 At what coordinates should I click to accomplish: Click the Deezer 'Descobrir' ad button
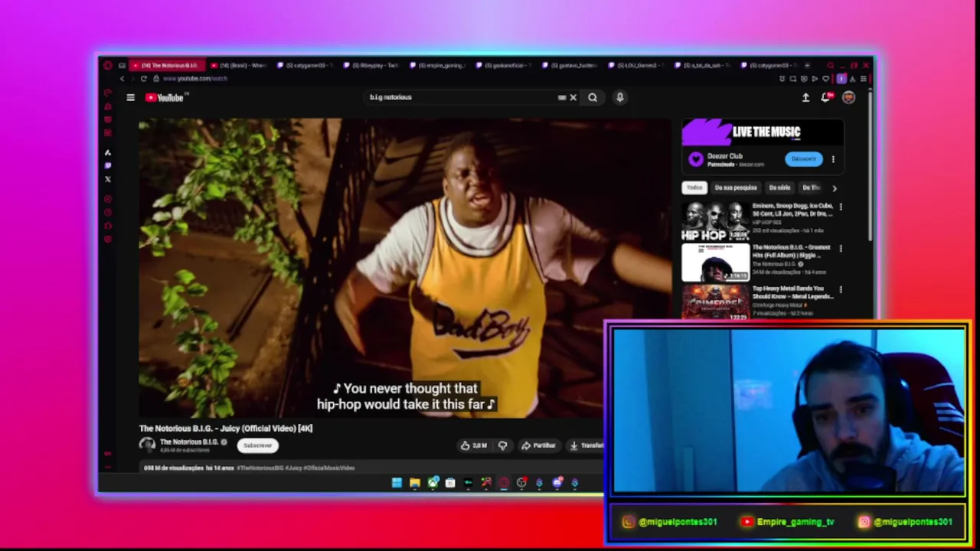[x=804, y=159]
